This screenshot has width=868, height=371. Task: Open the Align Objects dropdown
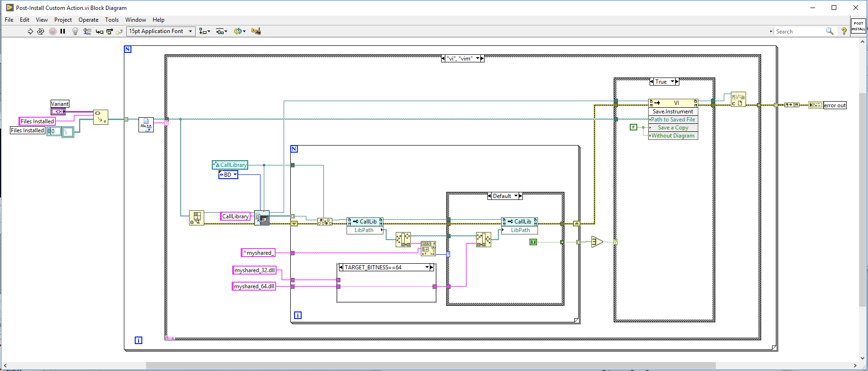pyautogui.click(x=205, y=31)
